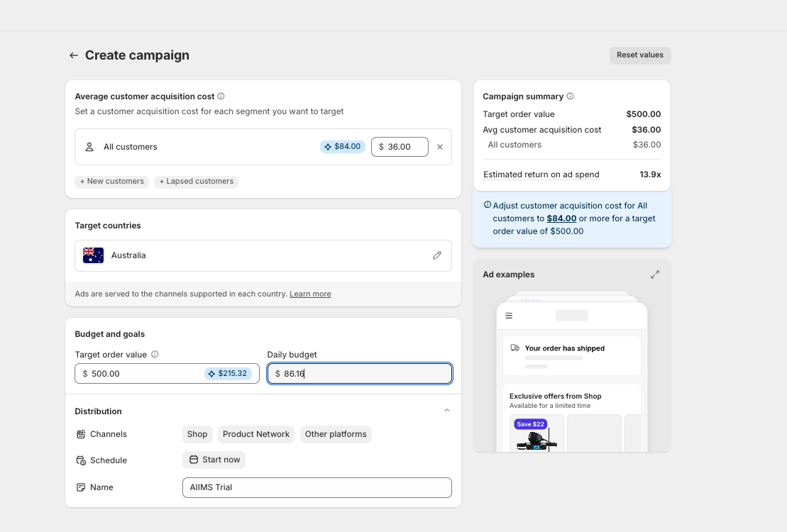
Task: Click the Exclusive offers from Shop heading
Action: click(x=555, y=396)
